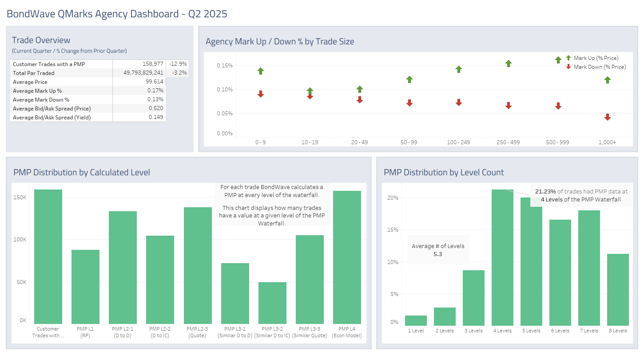Select the 6 Levels bar

coord(560,272)
